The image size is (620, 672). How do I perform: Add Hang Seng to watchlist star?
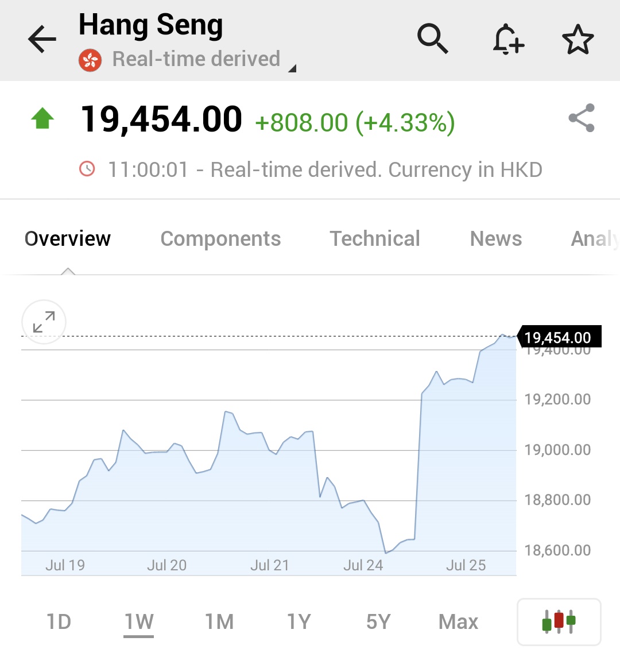[x=578, y=39]
